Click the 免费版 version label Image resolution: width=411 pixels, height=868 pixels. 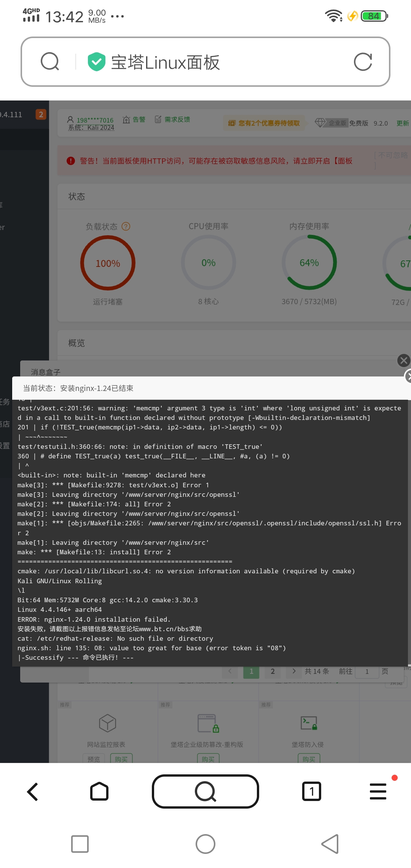tap(358, 123)
